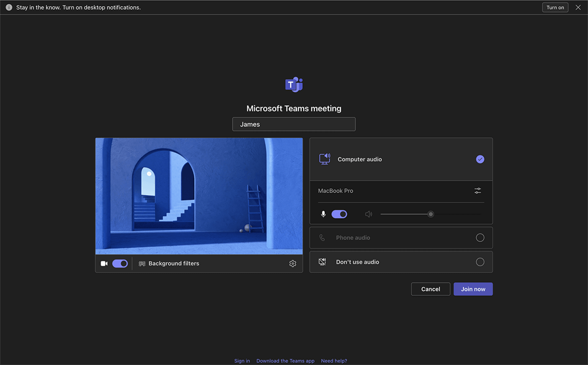Click the info icon in notification bar
Viewport: 588px width, 365px height.
click(x=9, y=7)
